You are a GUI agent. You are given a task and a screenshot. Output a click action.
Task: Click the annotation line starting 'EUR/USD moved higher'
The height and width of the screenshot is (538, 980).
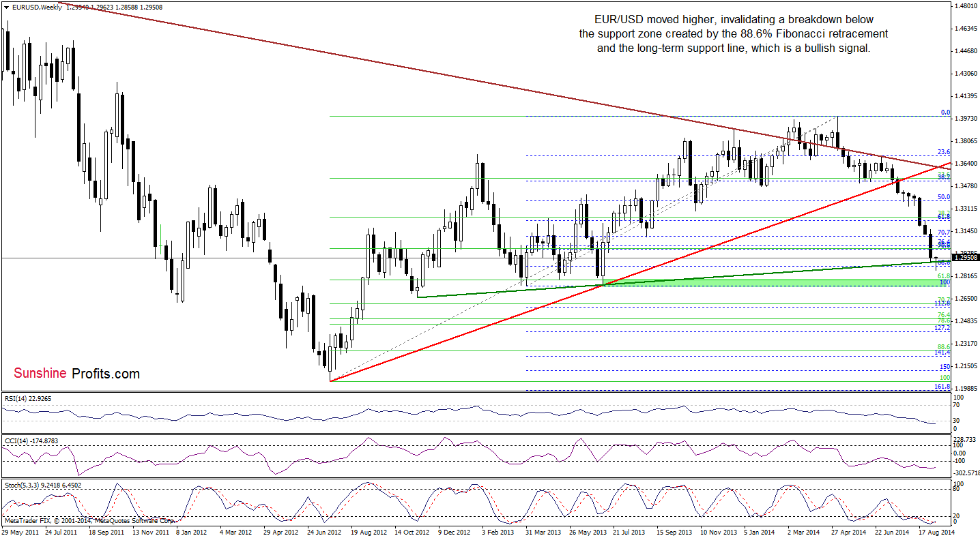[734, 19]
